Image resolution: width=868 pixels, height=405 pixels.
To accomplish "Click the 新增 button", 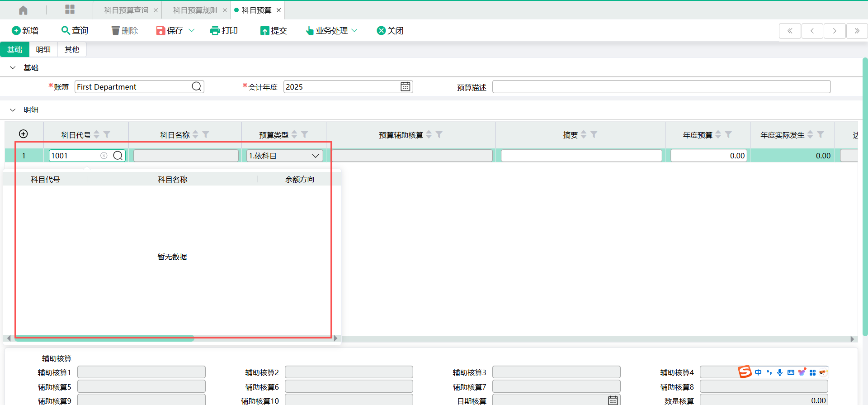I will click(25, 30).
